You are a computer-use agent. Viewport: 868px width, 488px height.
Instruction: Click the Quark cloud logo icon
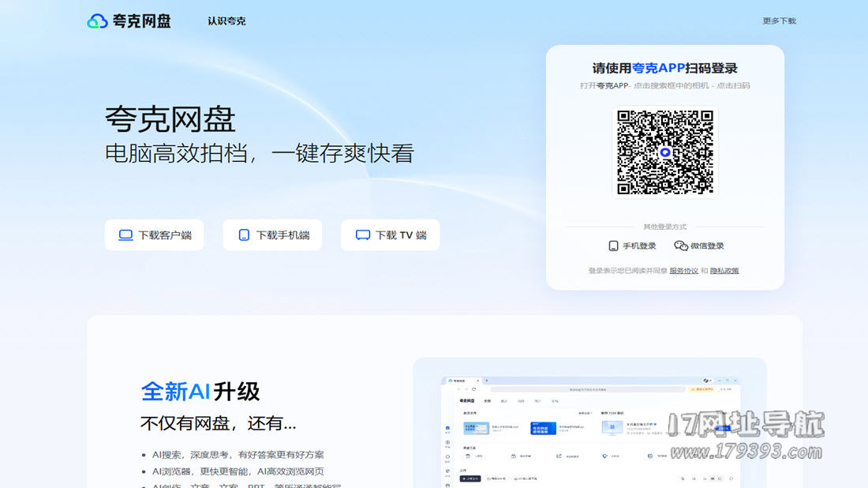[97, 21]
